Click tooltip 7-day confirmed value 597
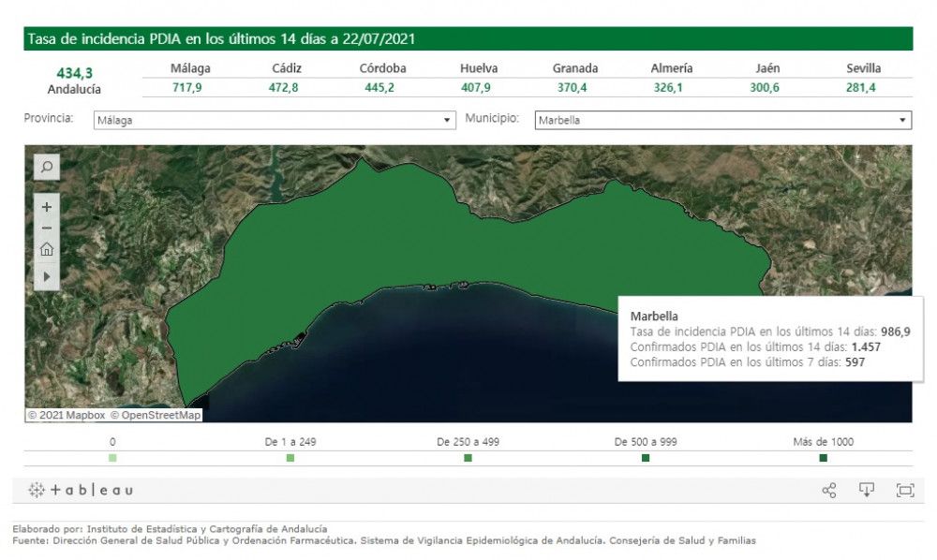 pyautogui.click(x=855, y=362)
